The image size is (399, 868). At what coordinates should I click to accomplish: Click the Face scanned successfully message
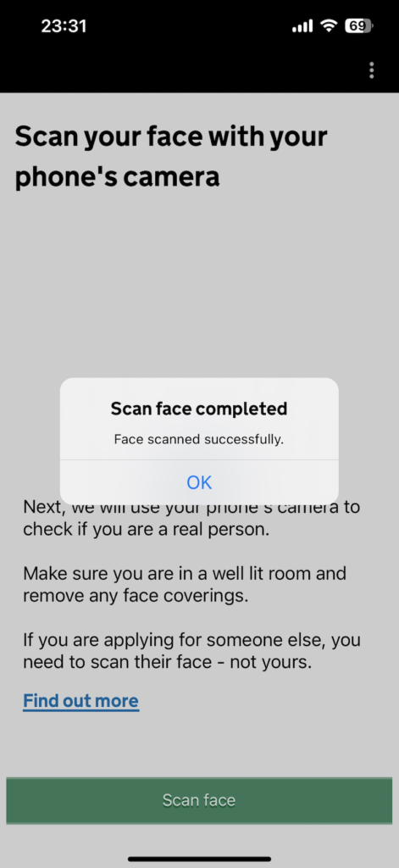point(199,440)
